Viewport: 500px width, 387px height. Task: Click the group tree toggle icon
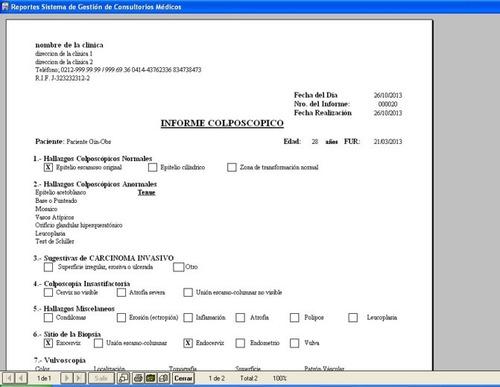click(123, 378)
